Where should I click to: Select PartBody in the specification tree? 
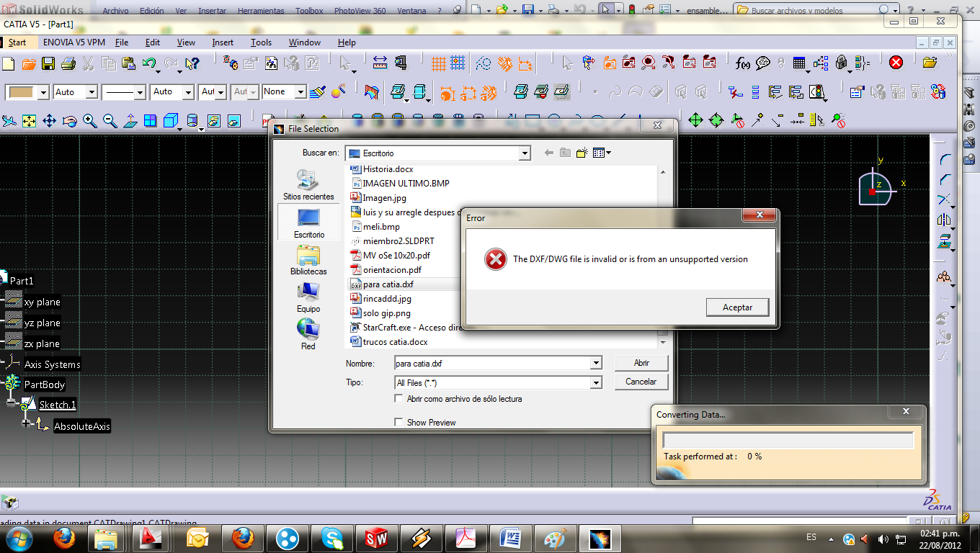pyautogui.click(x=45, y=385)
